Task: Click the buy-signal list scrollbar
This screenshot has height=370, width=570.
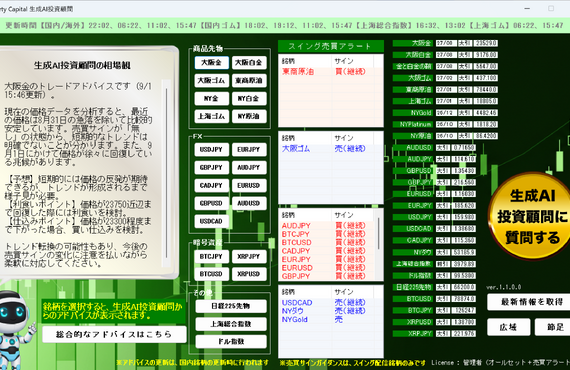Action: 379,244
